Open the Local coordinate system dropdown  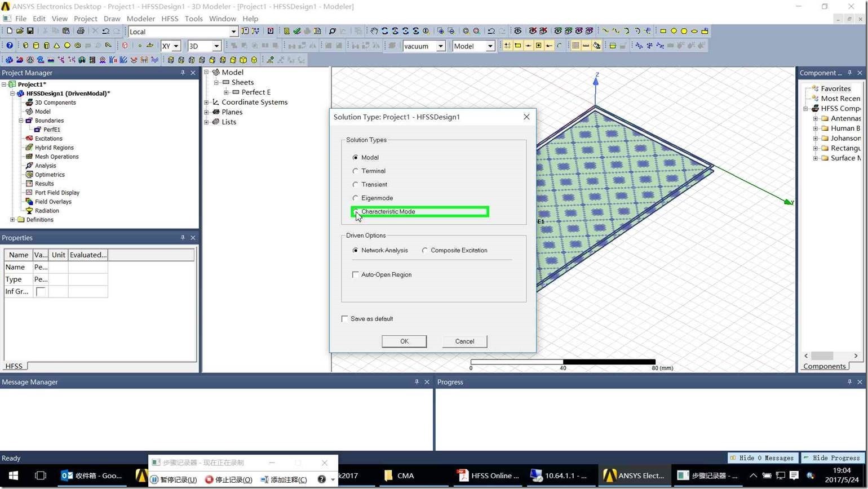pyautogui.click(x=233, y=32)
